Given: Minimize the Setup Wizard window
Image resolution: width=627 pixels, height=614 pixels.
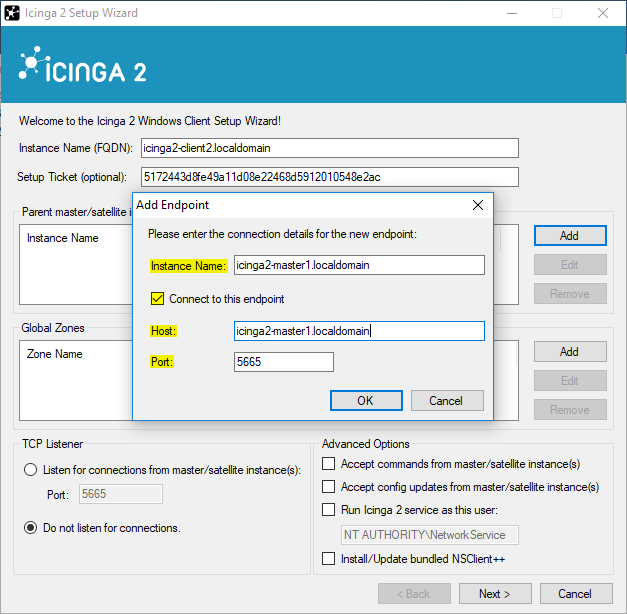Looking at the screenshot, I should (x=511, y=13).
